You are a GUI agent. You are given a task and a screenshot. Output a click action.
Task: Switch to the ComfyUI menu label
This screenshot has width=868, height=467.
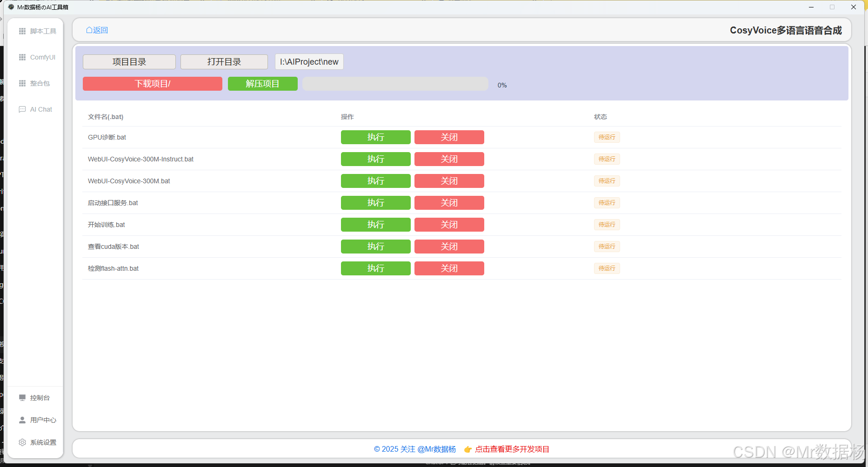pyautogui.click(x=43, y=57)
